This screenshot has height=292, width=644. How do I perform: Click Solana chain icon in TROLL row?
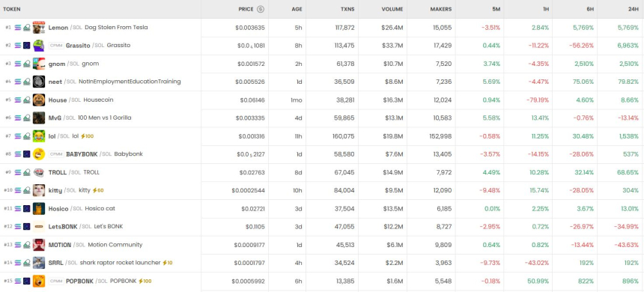[x=18, y=172]
